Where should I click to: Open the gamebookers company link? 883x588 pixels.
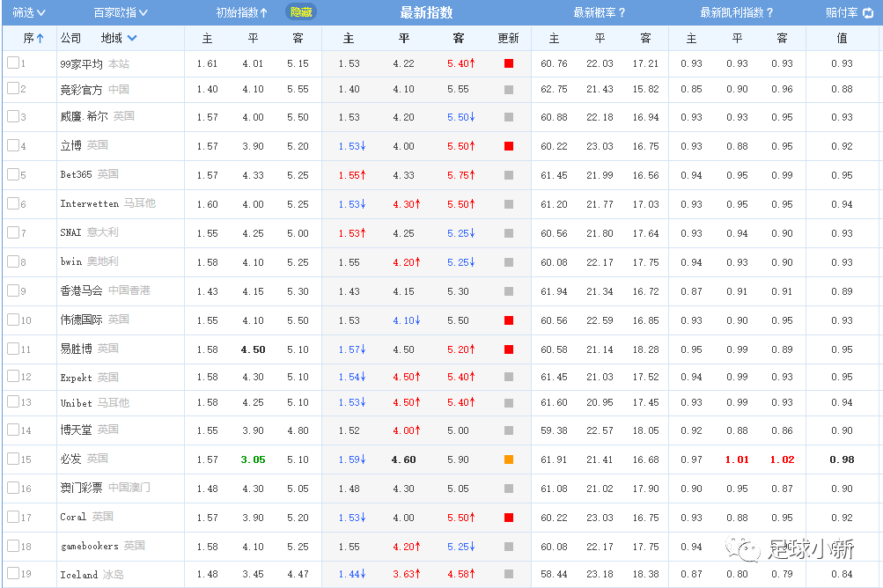point(90,547)
